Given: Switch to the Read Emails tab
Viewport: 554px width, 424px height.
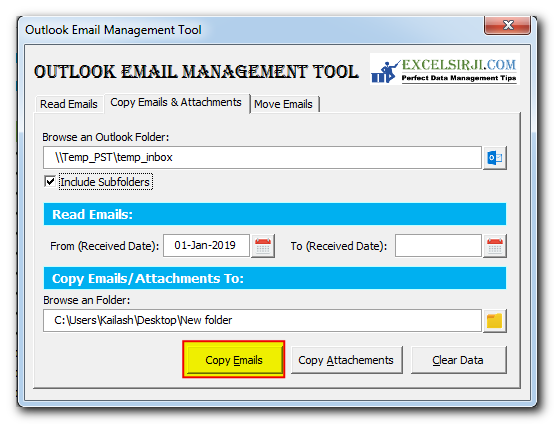Looking at the screenshot, I should 69,104.
